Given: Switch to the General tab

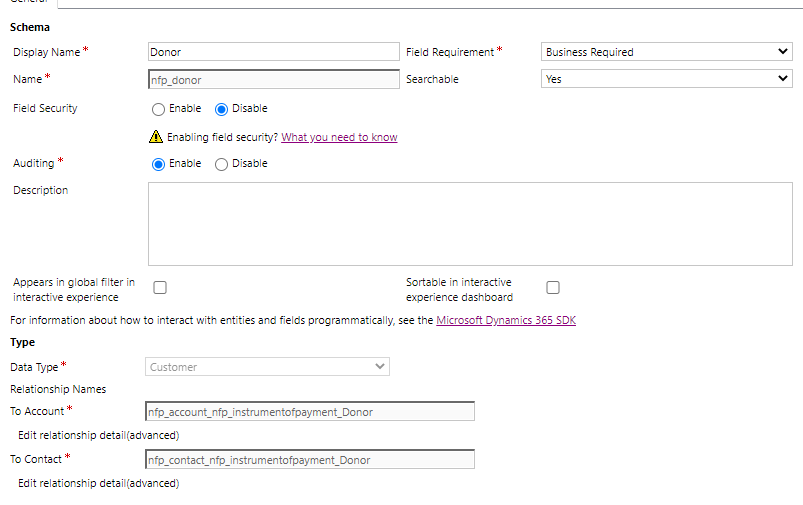Looking at the screenshot, I should [x=28, y=3].
